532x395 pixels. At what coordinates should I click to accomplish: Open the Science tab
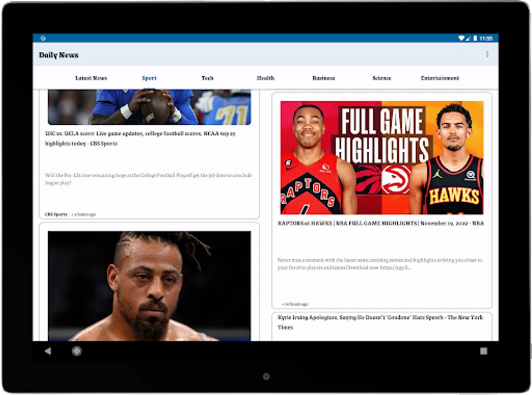(382, 78)
